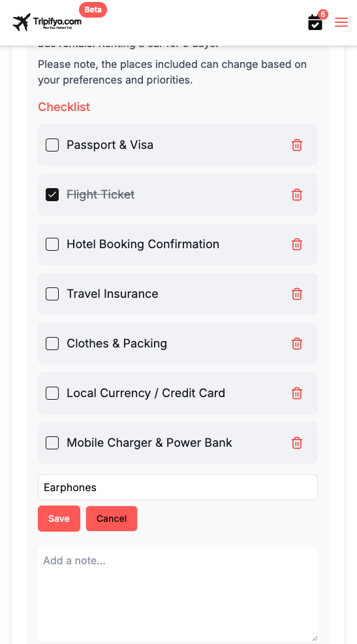
Task: Check off Clothes & Packing
Action: 52,344
